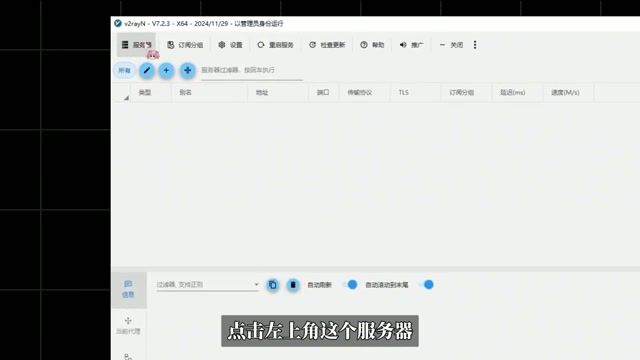Toggle the 自动滚动到末尾 auto-scroll switch
The height and width of the screenshot is (360, 640).
click(x=426, y=284)
